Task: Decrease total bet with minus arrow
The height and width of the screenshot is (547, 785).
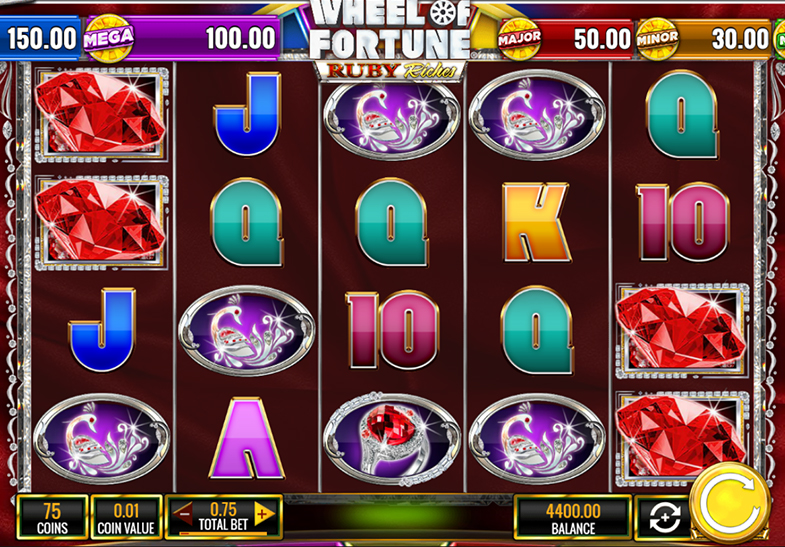Action: (x=184, y=513)
